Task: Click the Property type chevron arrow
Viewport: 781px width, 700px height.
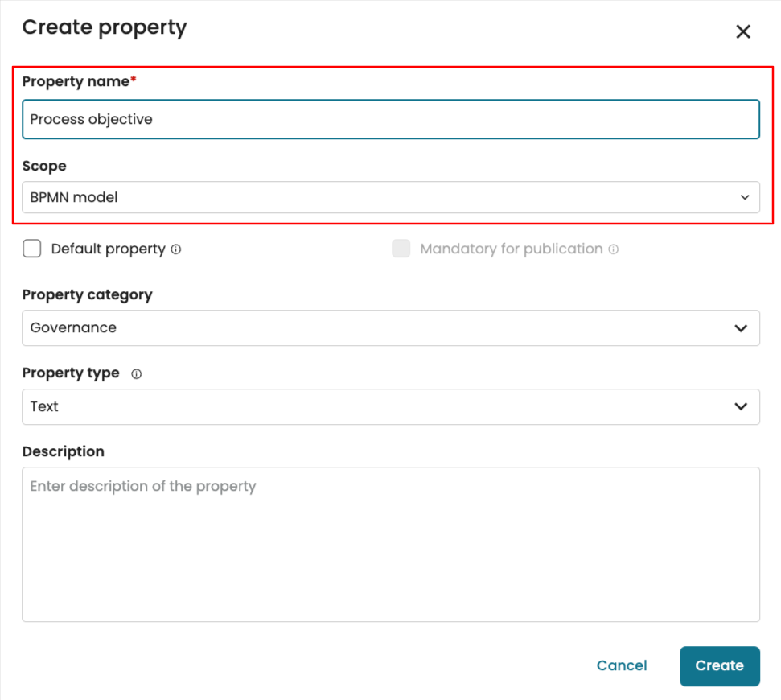Action: (x=741, y=407)
